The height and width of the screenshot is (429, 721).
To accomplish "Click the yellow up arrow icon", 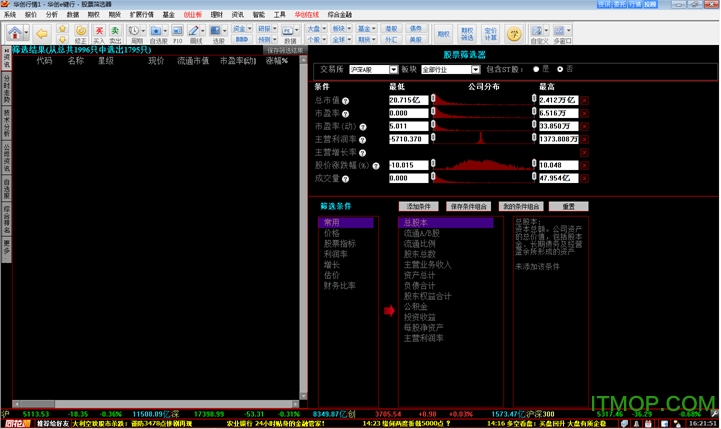I will coord(63,29).
